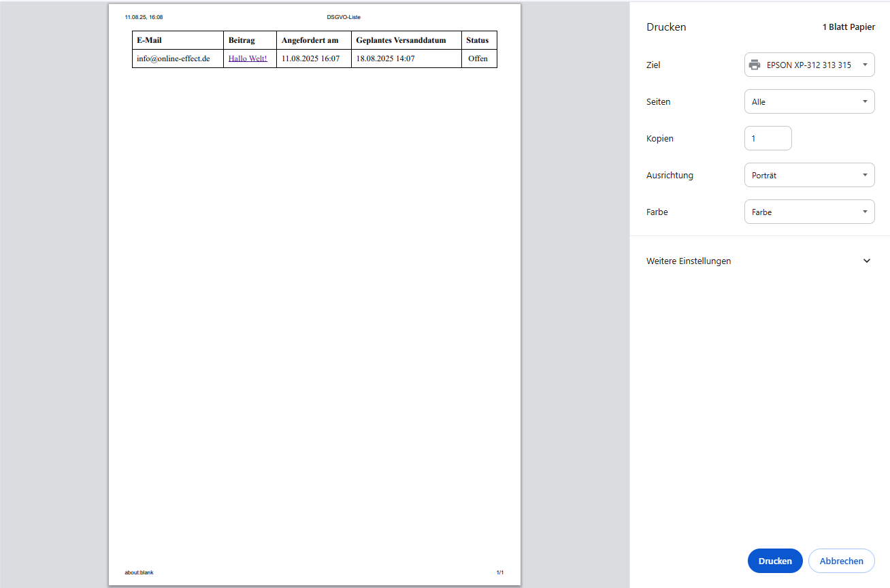
Task: Click the Kopien number input field
Action: click(x=768, y=138)
